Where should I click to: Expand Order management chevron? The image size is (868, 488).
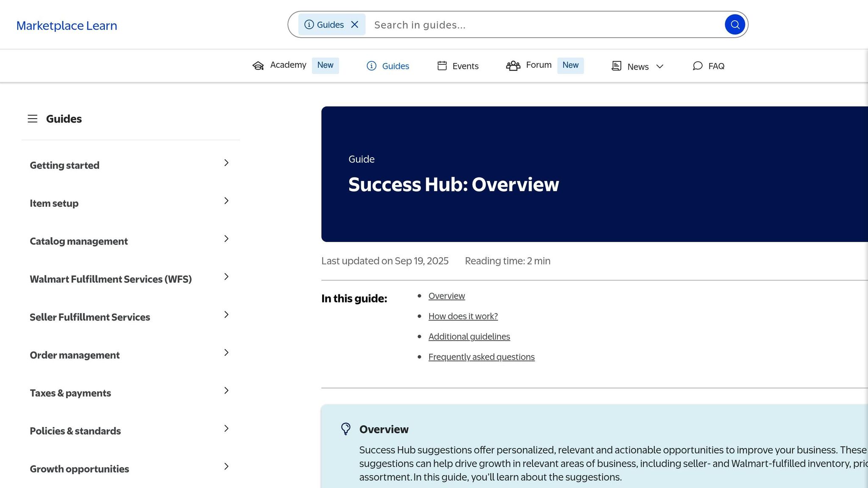(226, 352)
